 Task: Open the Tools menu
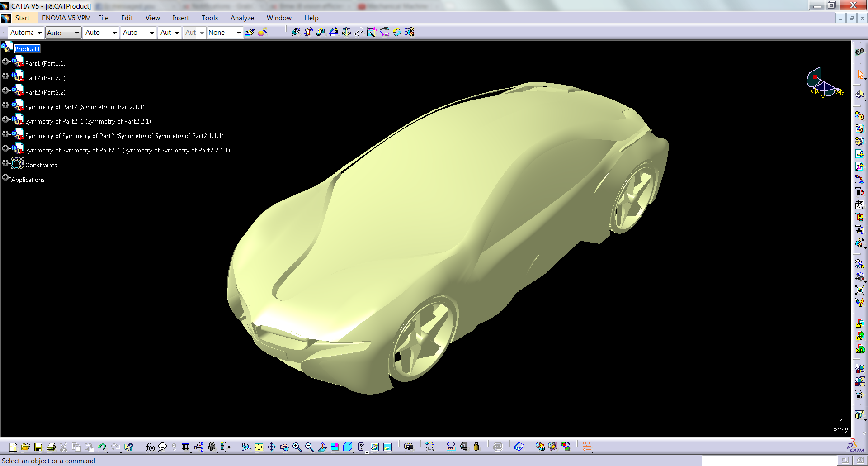click(x=210, y=18)
